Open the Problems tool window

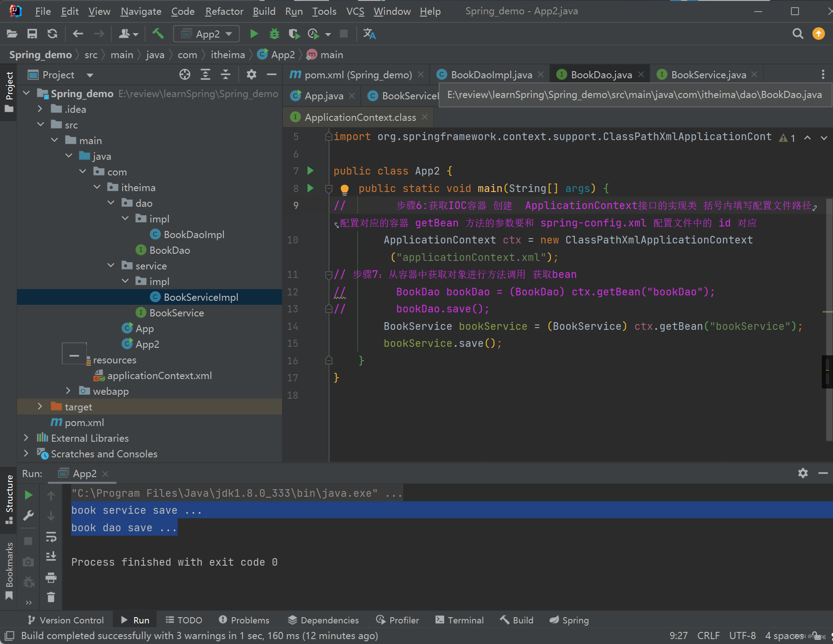click(x=244, y=620)
